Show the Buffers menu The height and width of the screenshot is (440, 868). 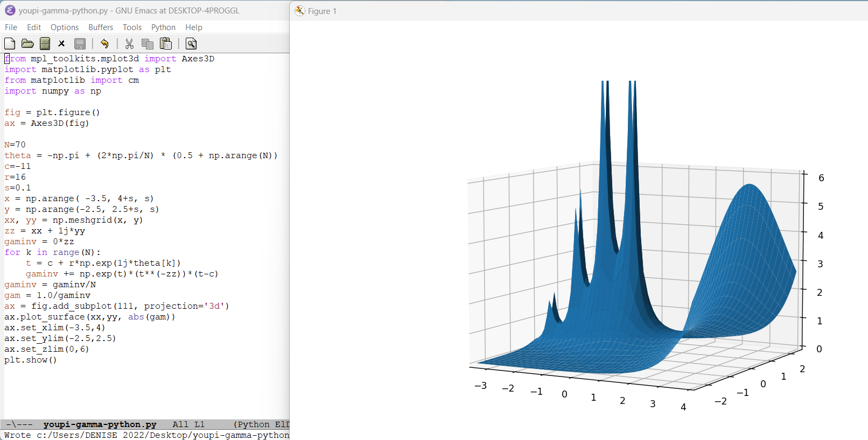click(101, 27)
